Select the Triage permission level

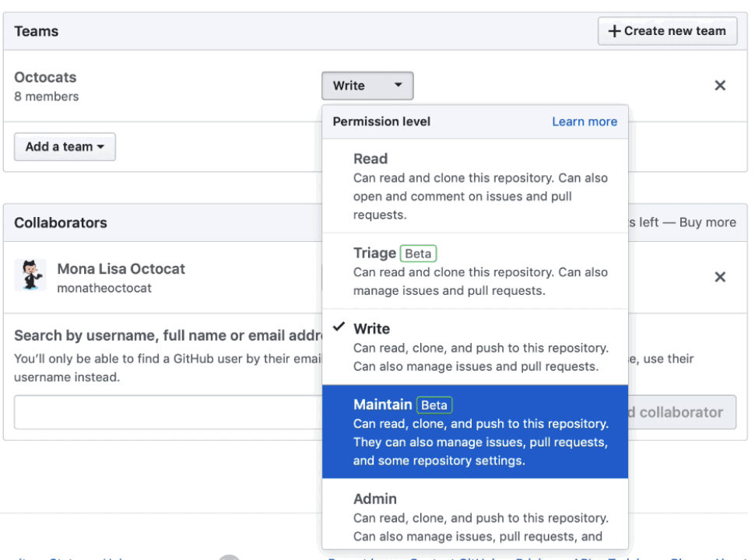pyautogui.click(x=475, y=271)
